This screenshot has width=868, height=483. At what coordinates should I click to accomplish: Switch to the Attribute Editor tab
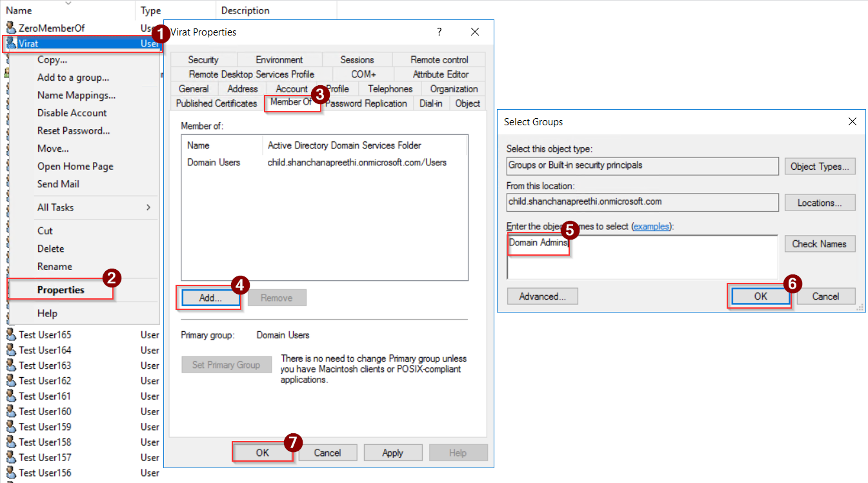439,74
